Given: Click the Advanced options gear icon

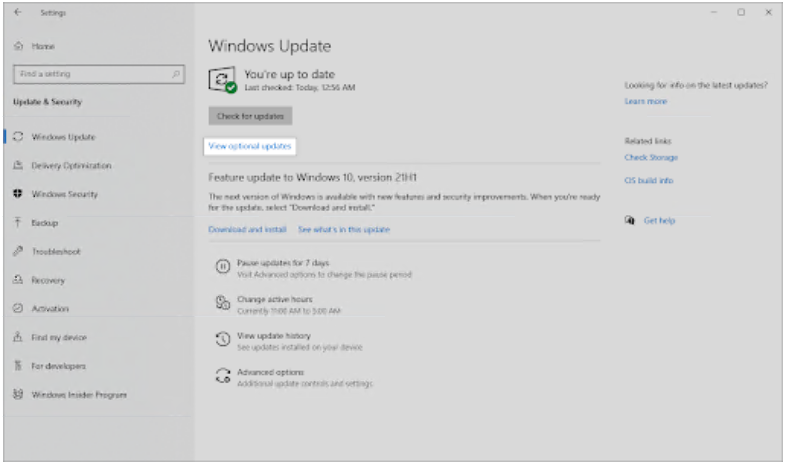Looking at the screenshot, I should click(x=223, y=376).
